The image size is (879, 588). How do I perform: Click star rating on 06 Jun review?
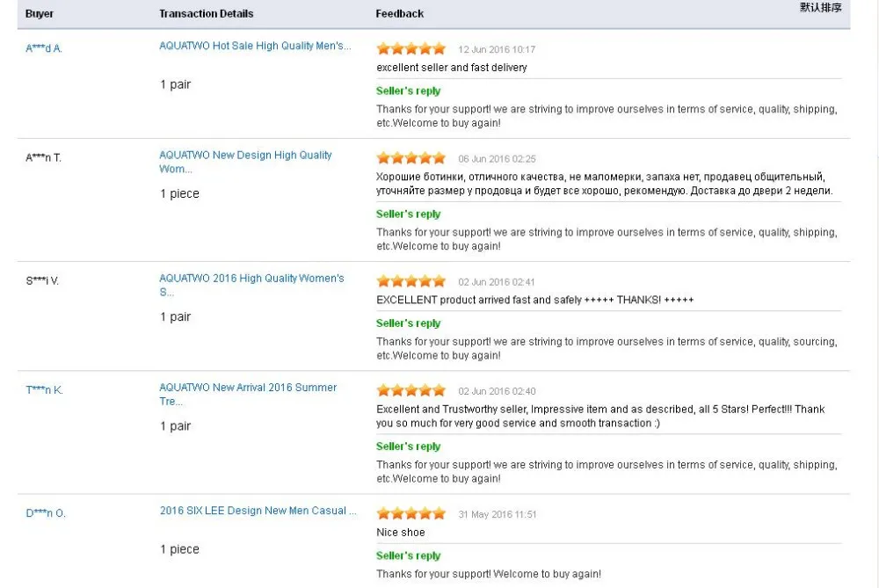pos(410,159)
